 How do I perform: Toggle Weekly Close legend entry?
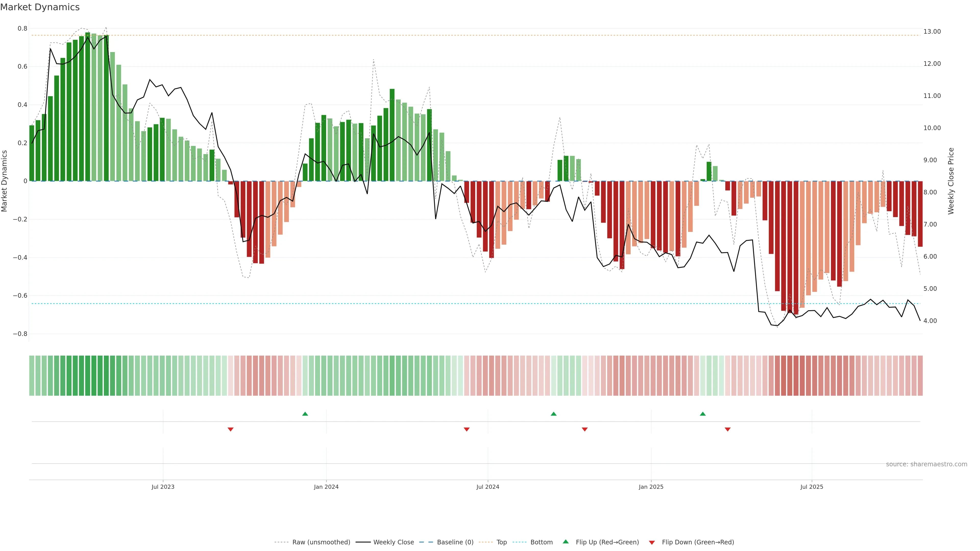point(393,542)
